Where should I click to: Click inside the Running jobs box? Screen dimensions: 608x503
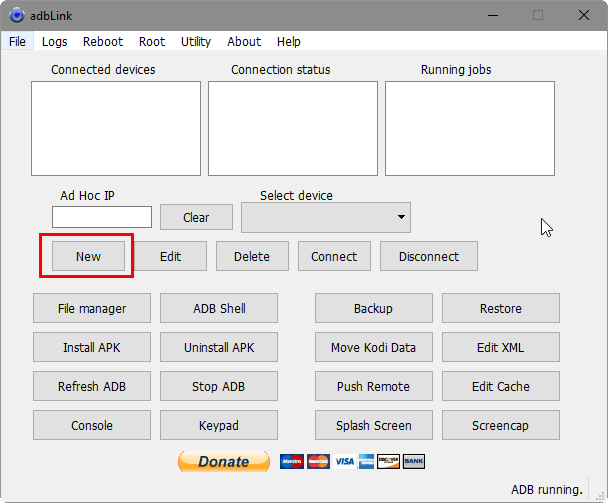[x=470, y=128]
